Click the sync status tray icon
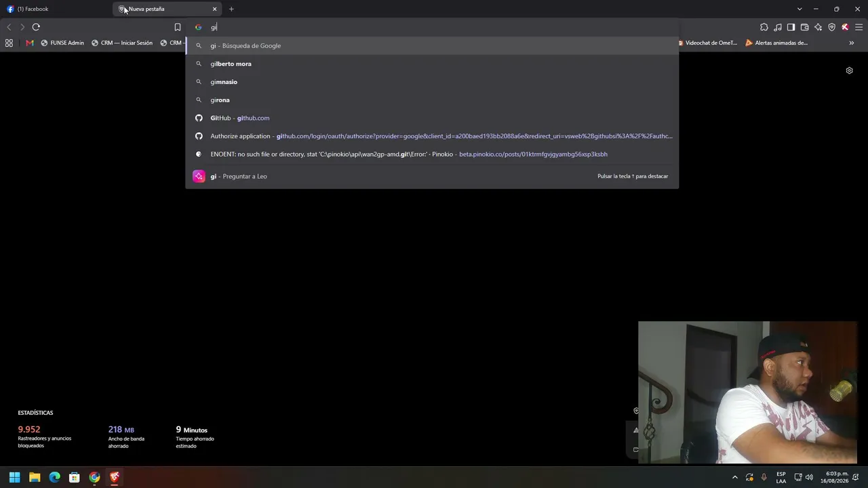The width and height of the screenshot is (868, 488). 749,477
